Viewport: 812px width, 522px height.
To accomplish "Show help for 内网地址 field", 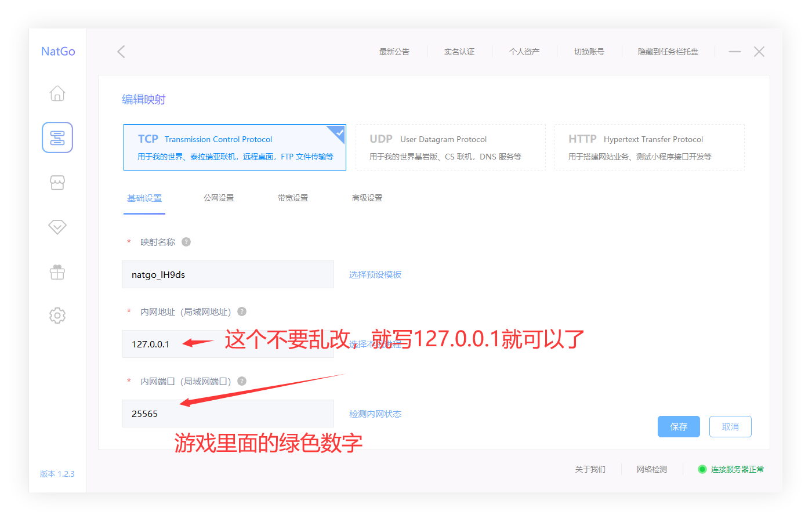I will 242,311.
